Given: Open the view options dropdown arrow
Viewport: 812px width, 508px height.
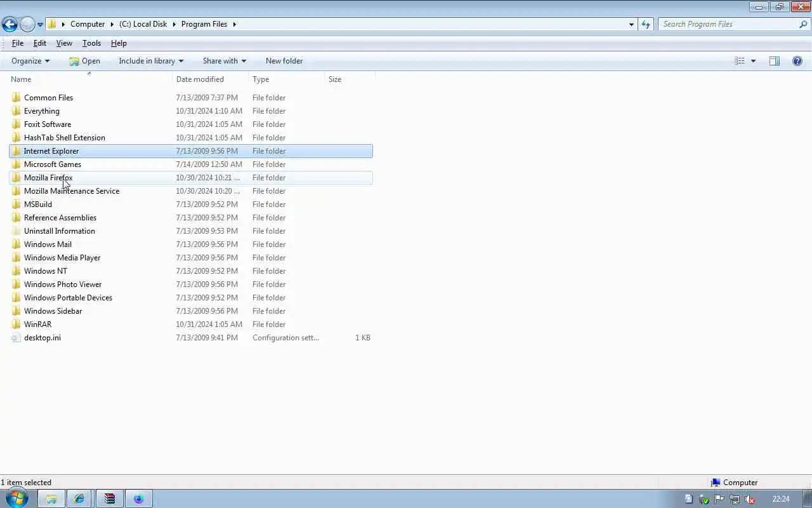Looking at the screenshot, I should click(753, 61).
